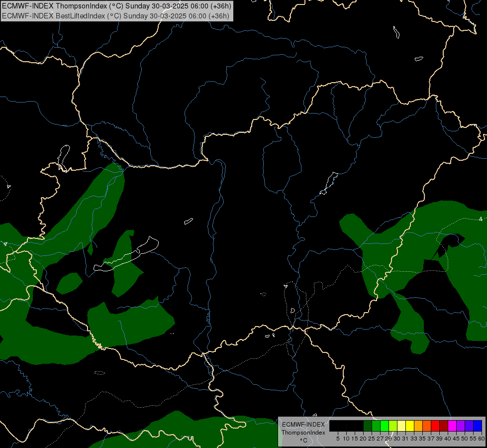This screenshot has height=448, width=487.
Task: Select the medium green 25-27 legend swatch
Action: 376,426
